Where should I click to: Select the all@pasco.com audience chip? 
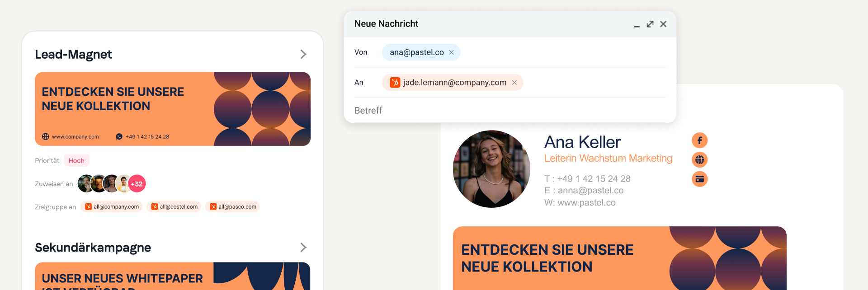[x=232, y=206]
